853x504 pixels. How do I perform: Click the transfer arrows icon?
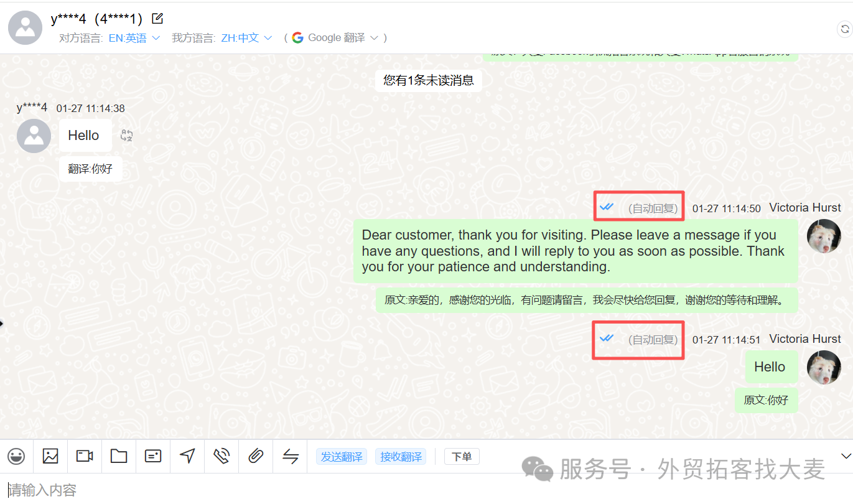coord(291,456)
